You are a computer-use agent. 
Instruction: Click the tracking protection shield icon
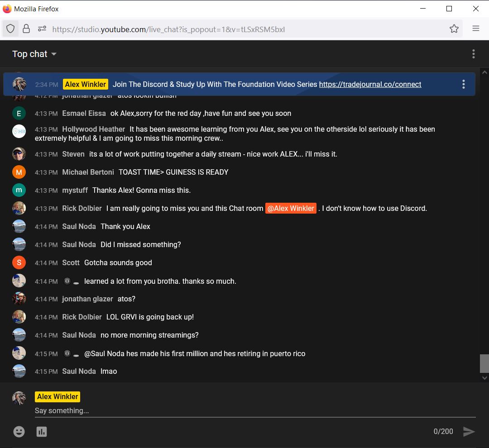pos(10,28)
